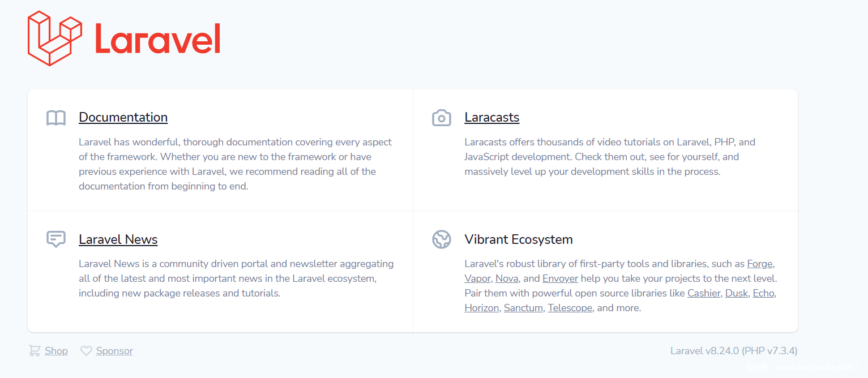Open the Laracasts heading link
Viewport: 868px width, 378px height.
(491, 117)
